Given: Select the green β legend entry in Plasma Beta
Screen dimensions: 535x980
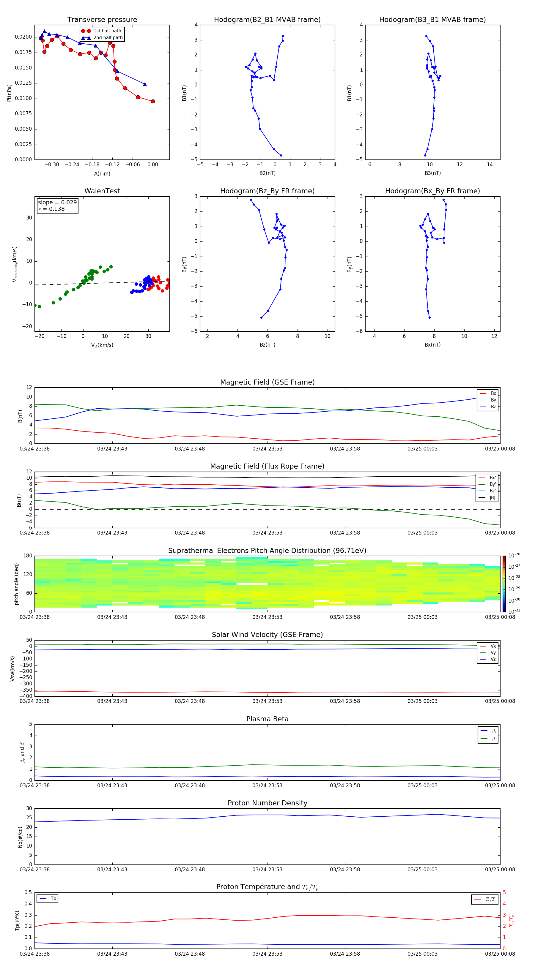Looking at the screenshot, I should 488,739.
